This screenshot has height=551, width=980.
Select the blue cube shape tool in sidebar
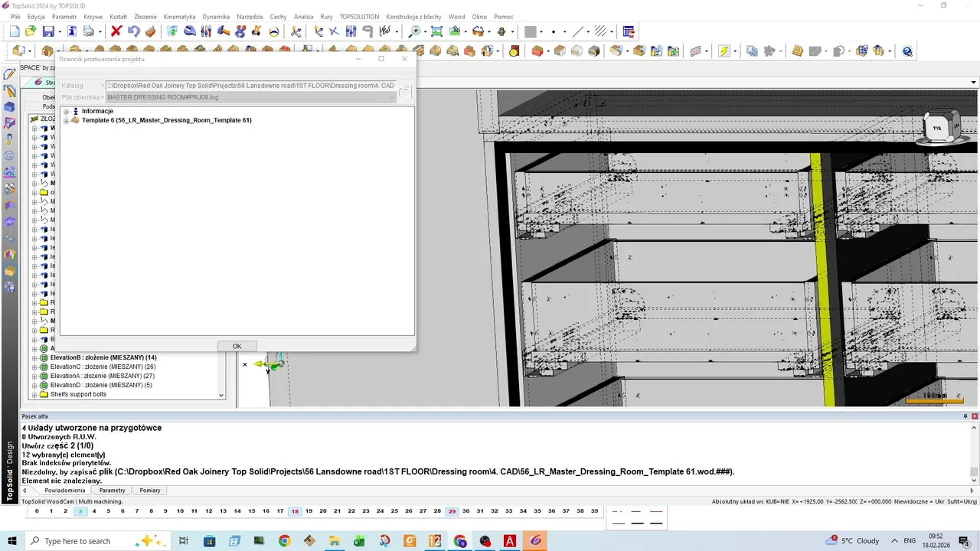(x=9, y=107)
